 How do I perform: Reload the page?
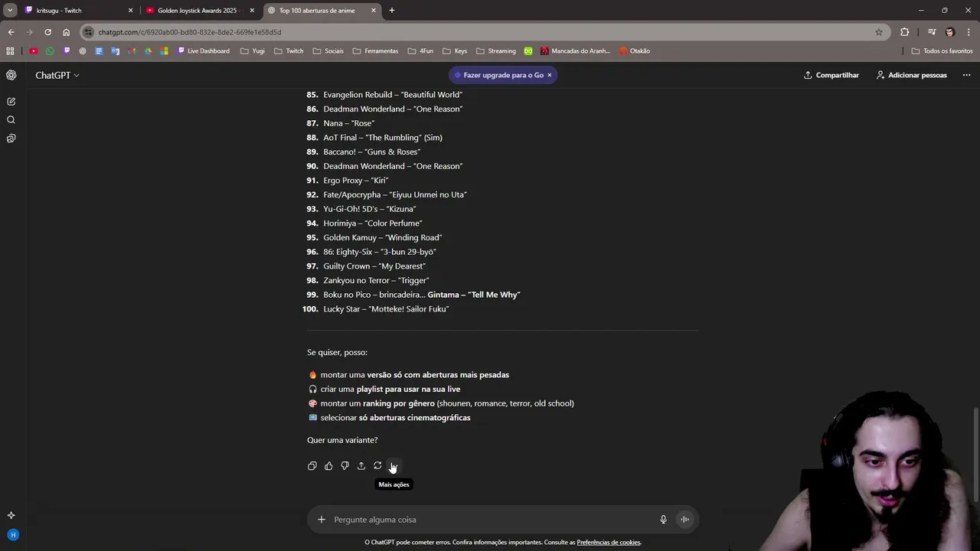click(47, 32)
